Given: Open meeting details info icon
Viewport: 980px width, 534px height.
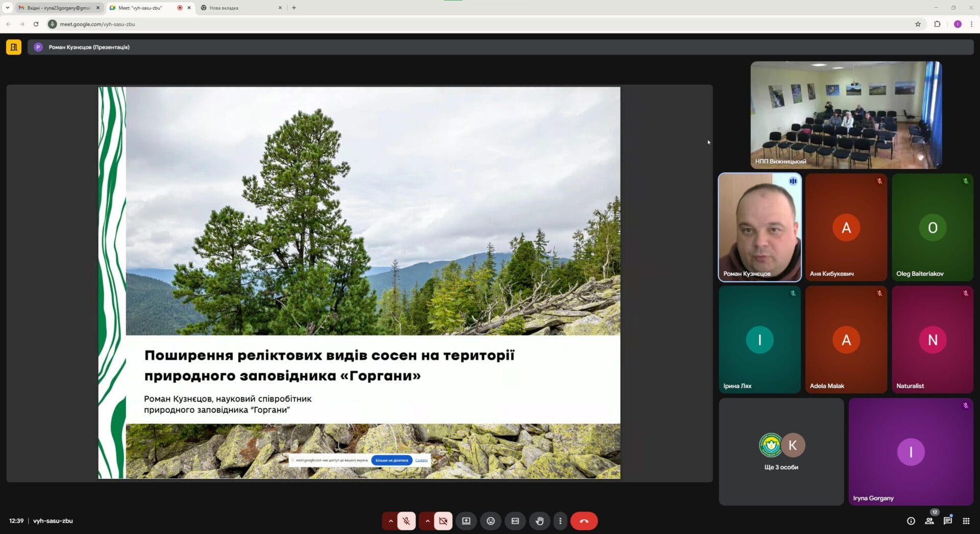Looking at the screenshot, I should tap(911, 521).
